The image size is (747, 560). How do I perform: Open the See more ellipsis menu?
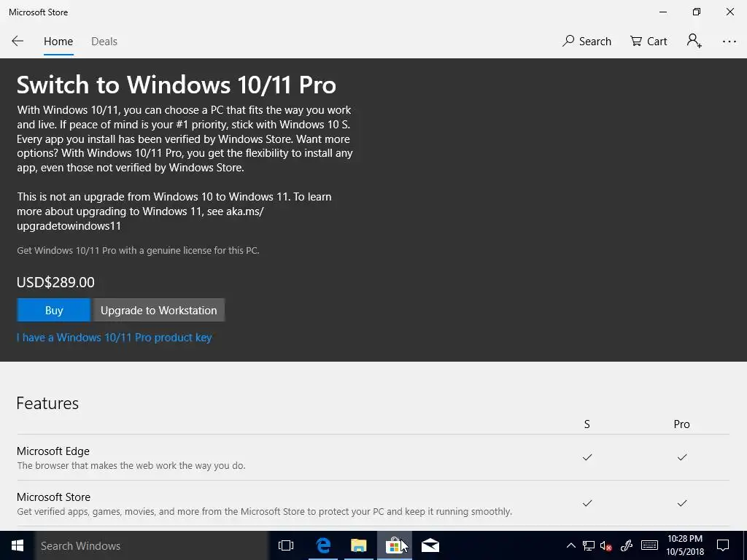[729, 42]
